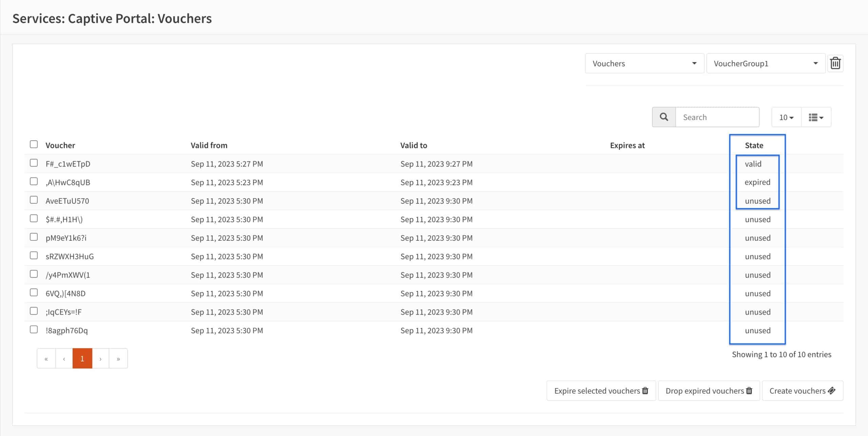Viewport: 868px width, 436px height.
Task: Sort by Valid to column header
Action: click(x=414, y=145)
